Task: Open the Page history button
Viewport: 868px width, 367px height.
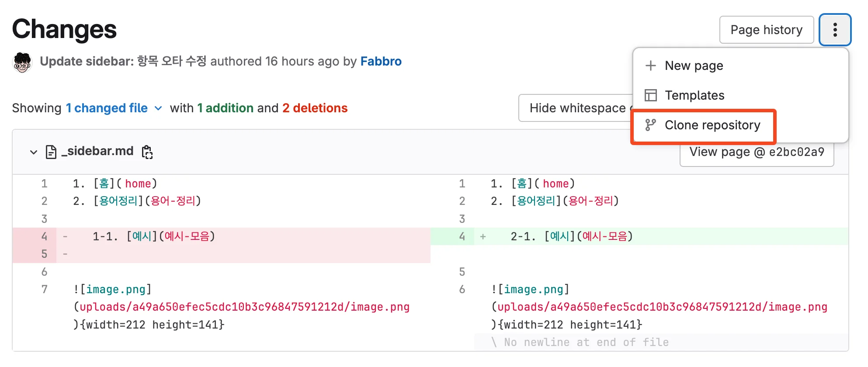Action: [766, 30]
